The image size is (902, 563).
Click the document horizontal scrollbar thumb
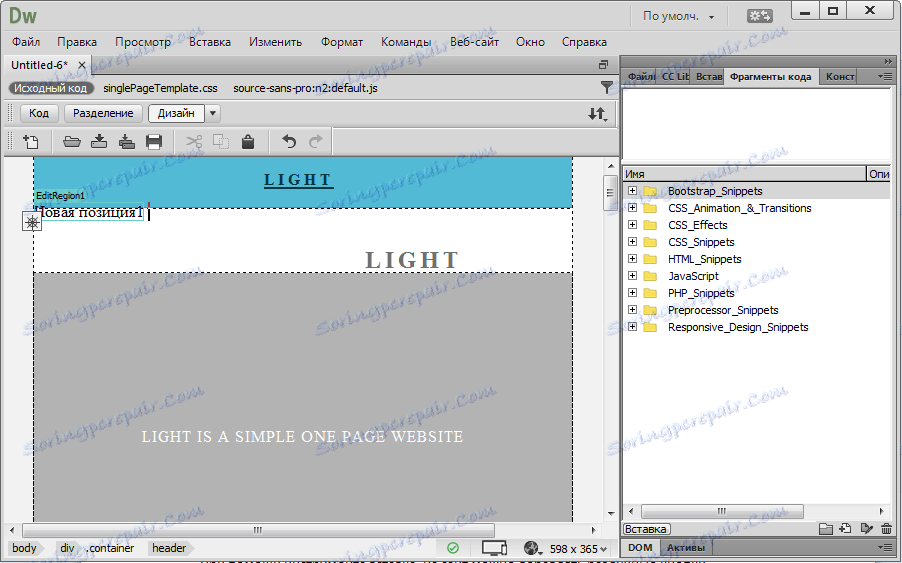(x=258, y=530)
